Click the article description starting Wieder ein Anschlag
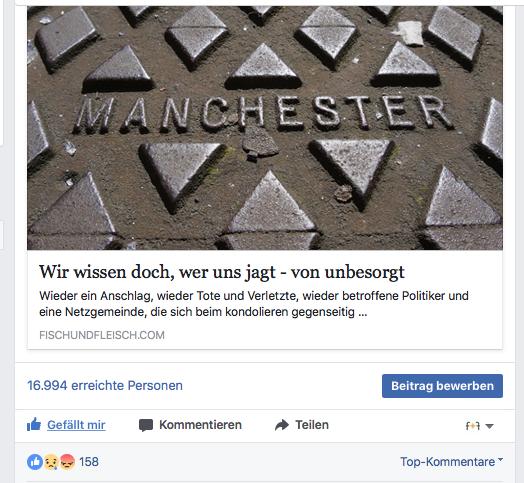The image size is (524, 483). [x=254, y=304]
